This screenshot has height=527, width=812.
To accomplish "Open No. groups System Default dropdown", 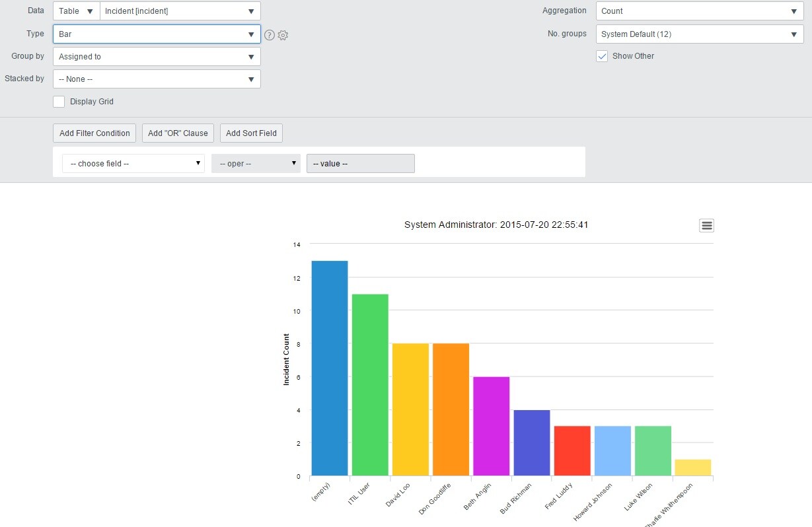I will (700, 34).
